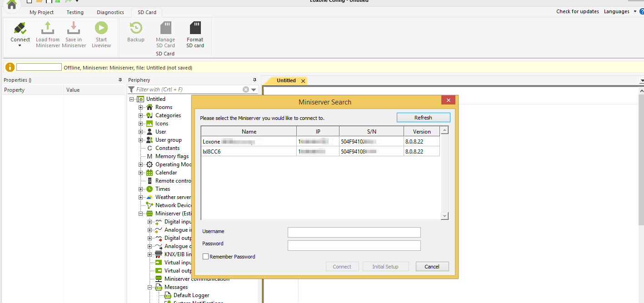Open the filter dropdown in Periphery panel

coord(253,89)
